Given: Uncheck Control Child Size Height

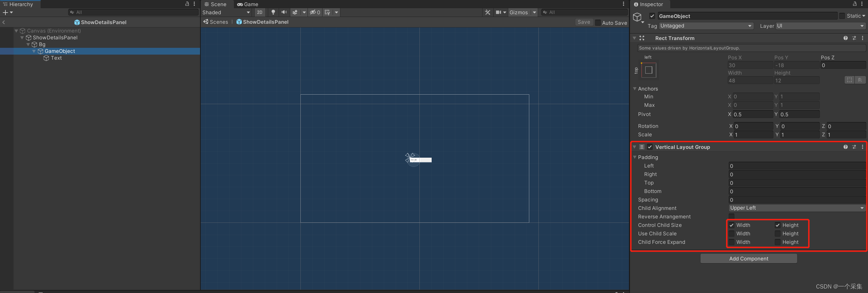Looking at the screenshot, I should (x=778, y=225).
